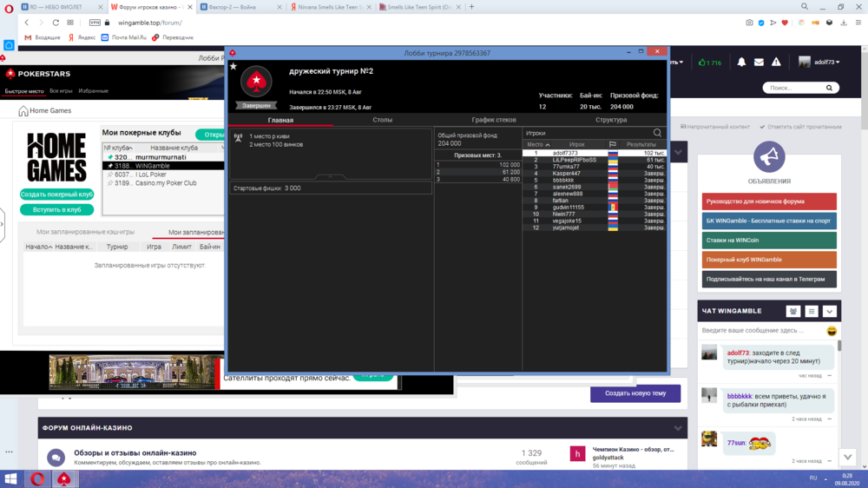Insert emoji in WINGamble chat
This screenshot has height=488, width=868.
point(832,331)
